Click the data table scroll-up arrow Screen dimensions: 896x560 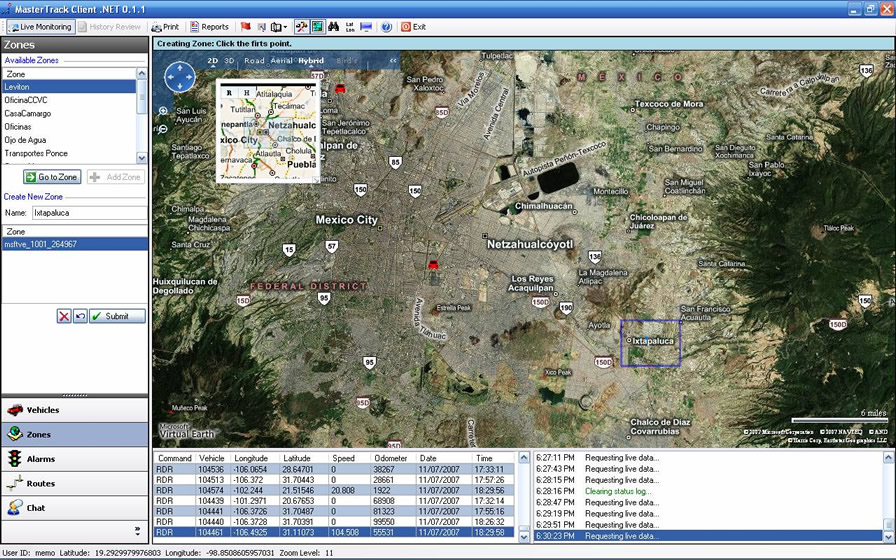pyautogui.click(x=523, y=458)
